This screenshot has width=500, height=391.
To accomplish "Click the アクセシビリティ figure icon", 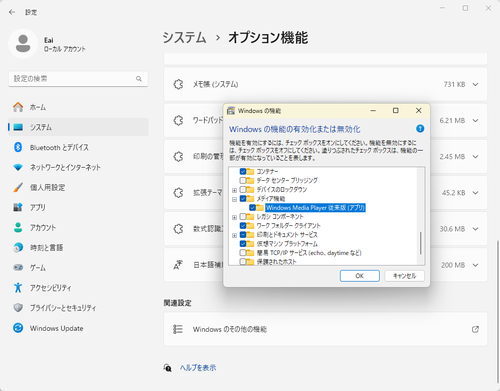I will [x=18, y=287].
